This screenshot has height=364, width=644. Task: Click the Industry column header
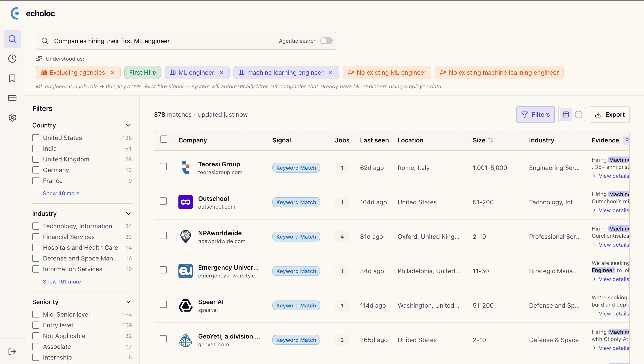(542, 140)
